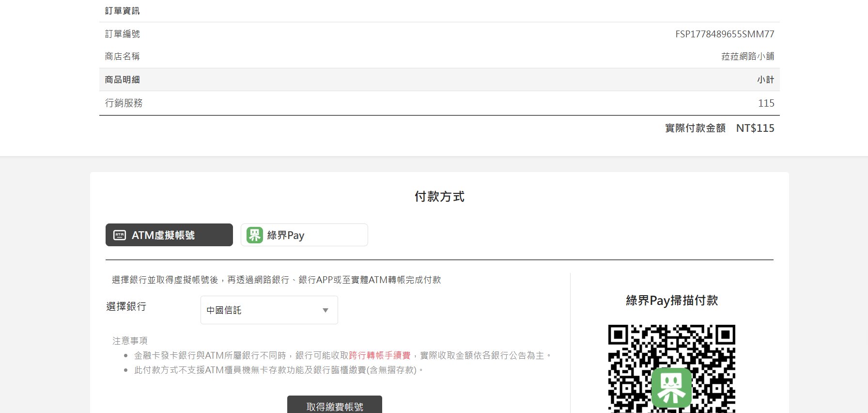Click the 訂單編號 label
Image resolution: width=868 pixels, height=413 pixels.
[x=122, y=34]
